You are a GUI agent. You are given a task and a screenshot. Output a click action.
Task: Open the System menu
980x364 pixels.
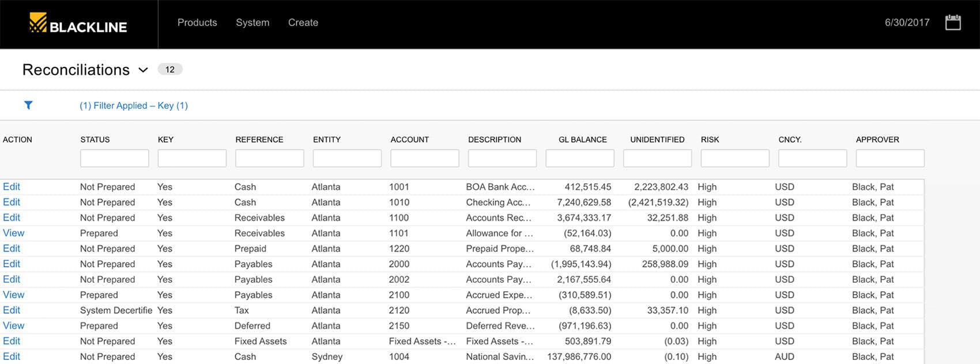252,22
